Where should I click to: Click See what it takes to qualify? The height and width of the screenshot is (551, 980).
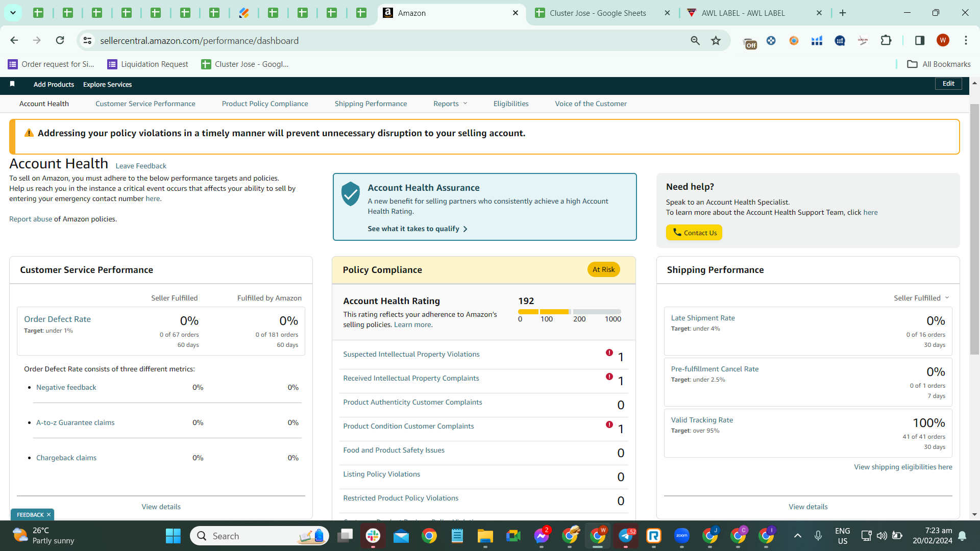click(x=418, y=229)
